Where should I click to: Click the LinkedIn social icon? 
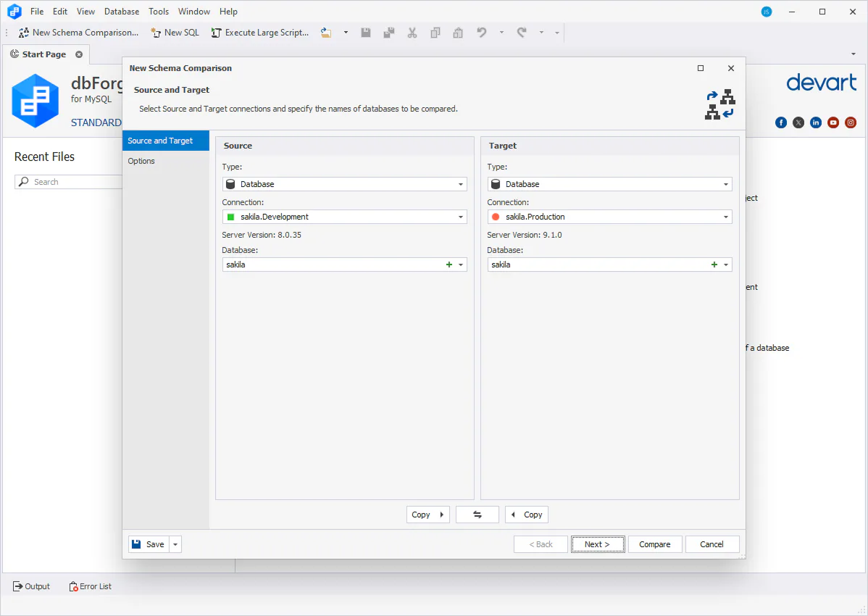(x=815, y=123)
